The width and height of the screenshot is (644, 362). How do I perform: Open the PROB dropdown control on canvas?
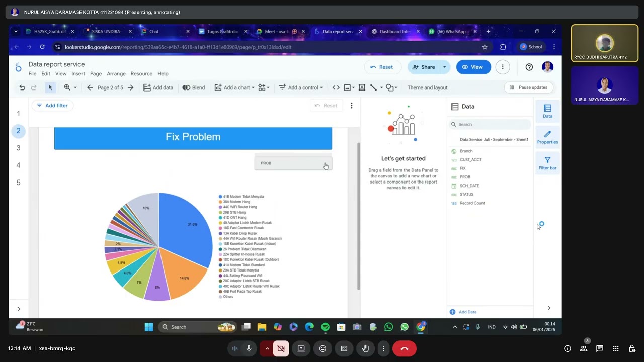click(x=293, y=163)
